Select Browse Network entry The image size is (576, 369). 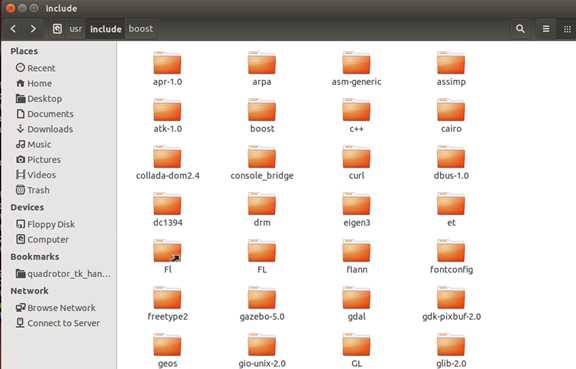[56, 308]
